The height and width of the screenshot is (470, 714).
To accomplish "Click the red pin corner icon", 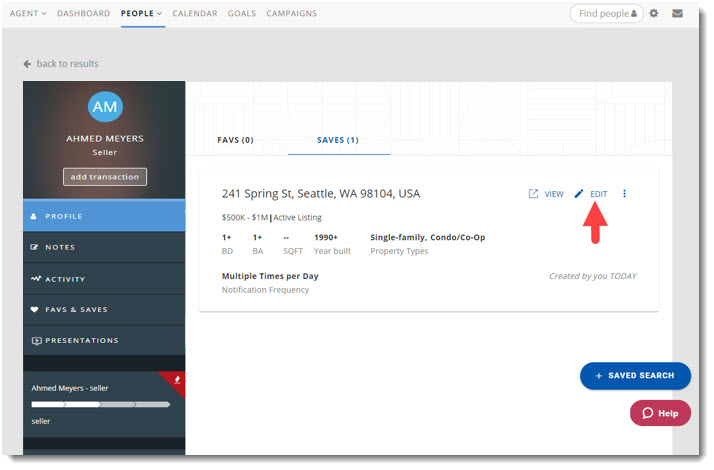I will tap(176, 380).
